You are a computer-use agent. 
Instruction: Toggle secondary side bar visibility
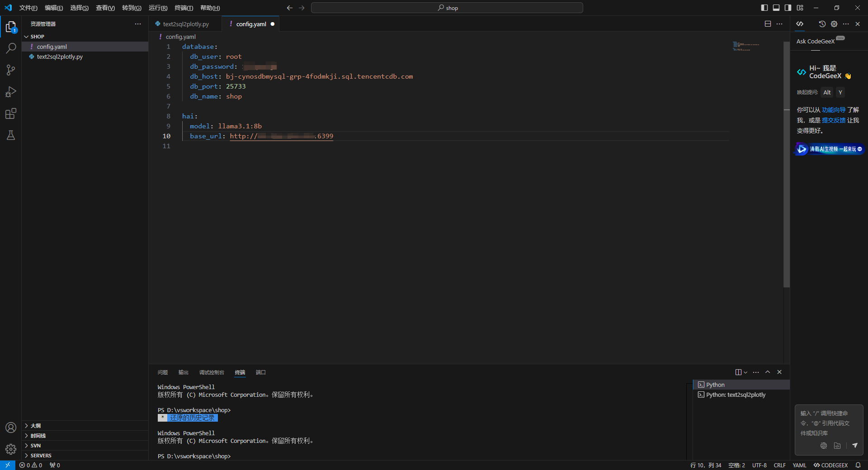(x=788, y=8)
